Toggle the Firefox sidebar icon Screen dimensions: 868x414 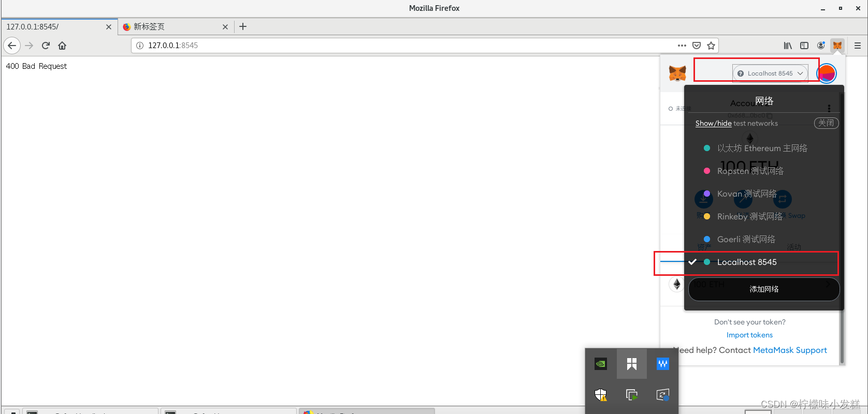[804, 46]
